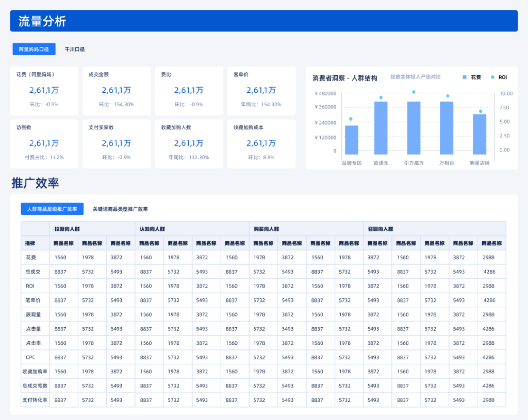Select the 直通车 bar in the chart

tap(381, 128)
